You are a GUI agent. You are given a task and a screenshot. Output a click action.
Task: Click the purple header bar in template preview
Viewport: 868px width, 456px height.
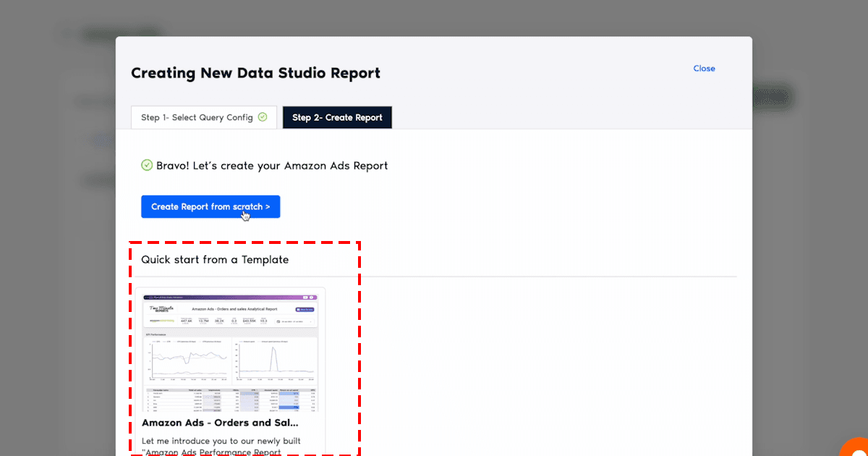230,297
